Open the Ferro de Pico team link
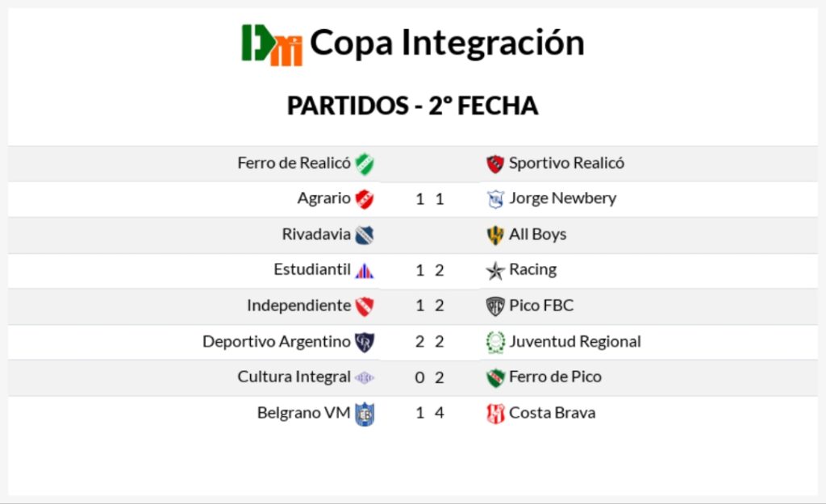The image size is (826, 504). coord(555,377)
